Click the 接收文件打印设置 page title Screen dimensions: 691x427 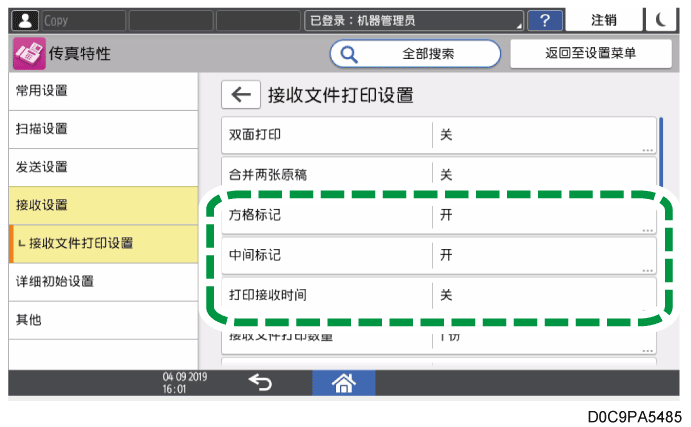tap(341, 95)
